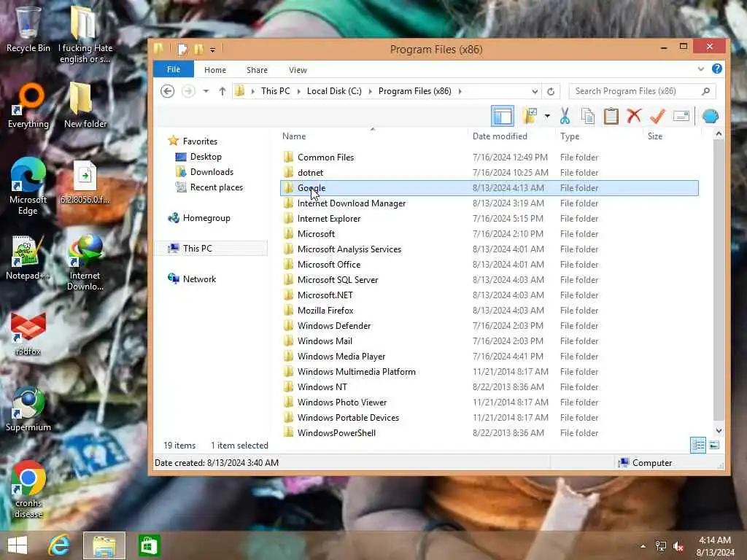Click the Cut scissors icon
Screen dimensions: 747x560
(x=565, y=116)
